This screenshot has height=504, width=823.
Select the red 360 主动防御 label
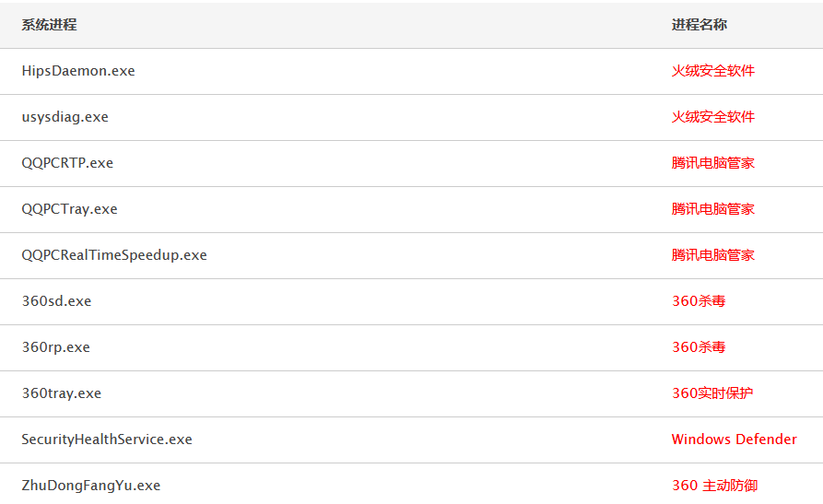point(715,486)
